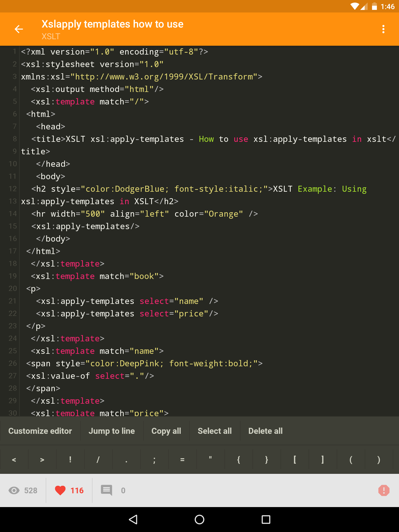Insert the period symbol key
Image resolution: width=399 pixels, height=532 pixels.
(x=126, y=460)
